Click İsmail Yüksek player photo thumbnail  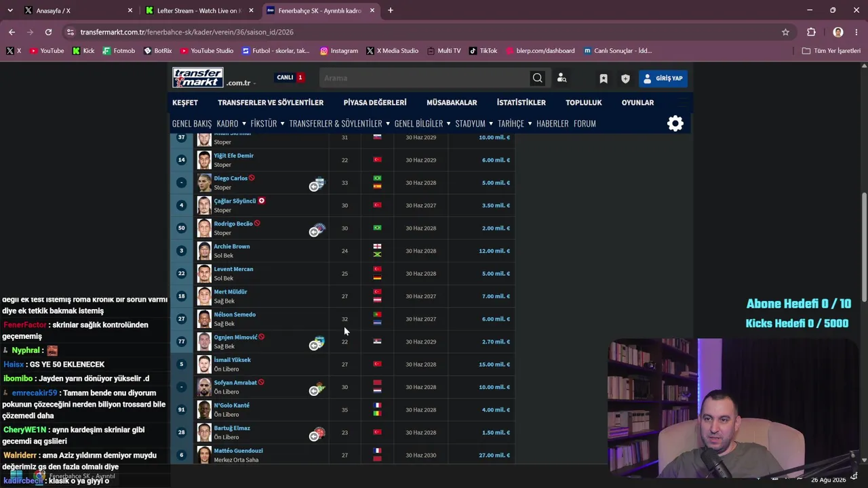point(204,365)
